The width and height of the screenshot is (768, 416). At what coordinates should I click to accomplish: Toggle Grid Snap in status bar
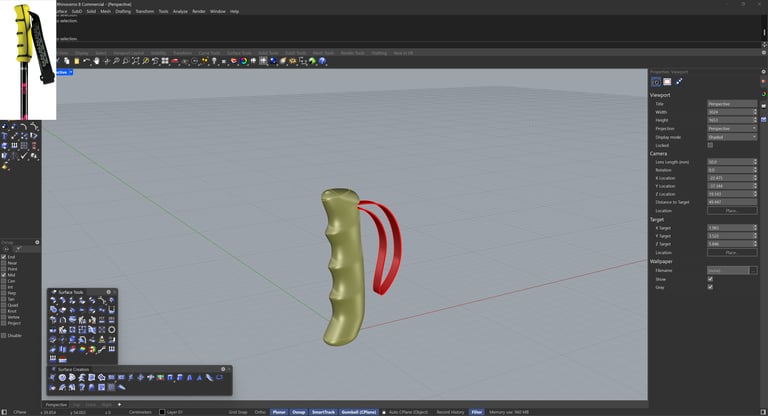(238, 412)
